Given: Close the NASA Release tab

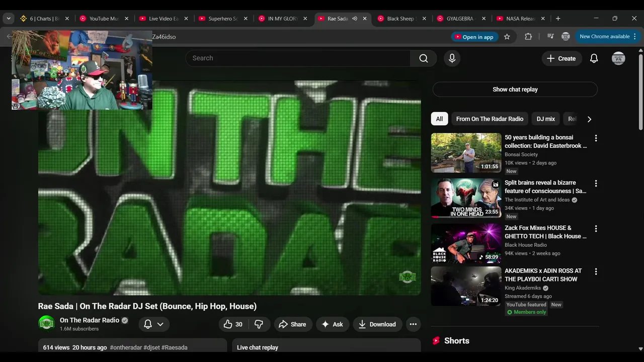Looking at the screenshot, I should (542, 19).
